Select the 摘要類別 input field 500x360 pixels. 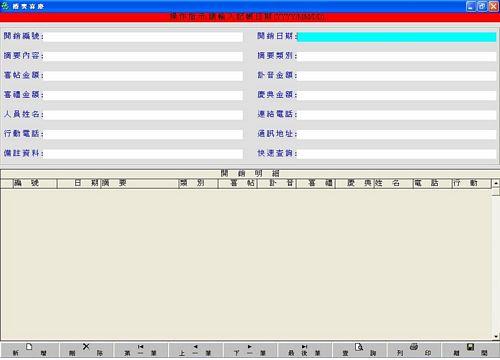pyautogui.click(x=397, y=56)
